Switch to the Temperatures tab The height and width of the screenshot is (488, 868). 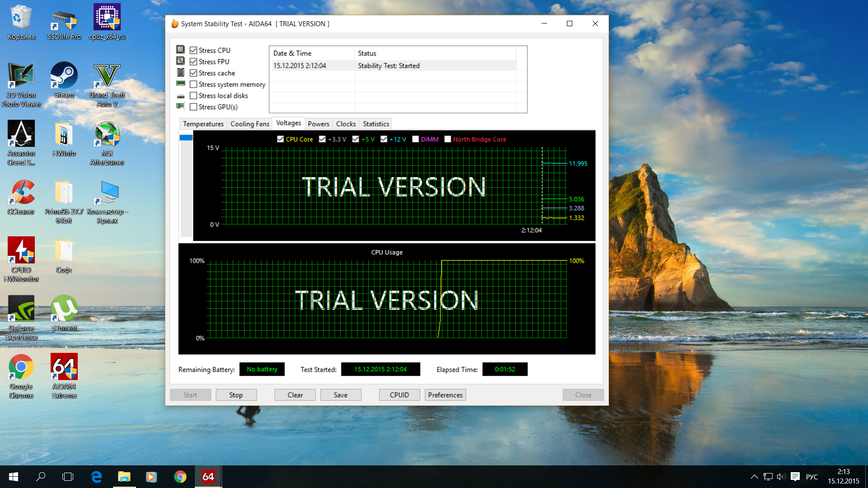click(x=203, y=124)
